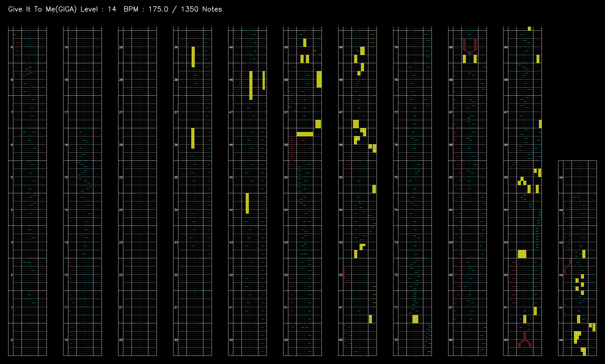Select measure number 59 label
Screen dimensions: 605x364
(286, 47)
